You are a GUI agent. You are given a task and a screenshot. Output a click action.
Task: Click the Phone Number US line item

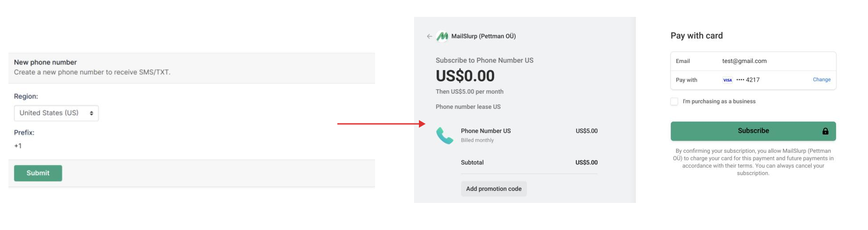pos(485,131)
